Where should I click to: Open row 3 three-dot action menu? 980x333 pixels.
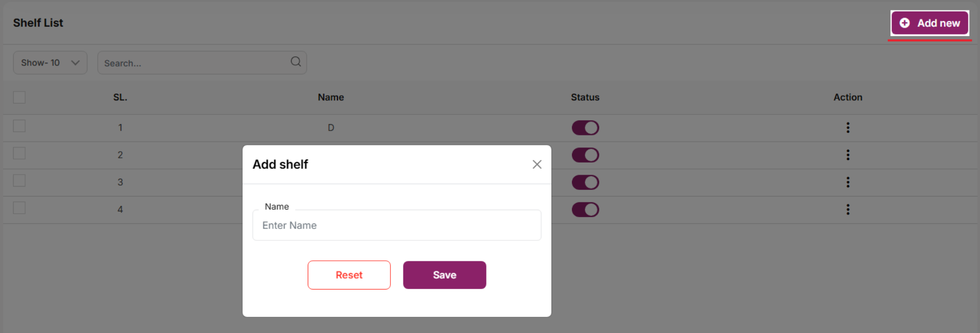coord(848,182)
